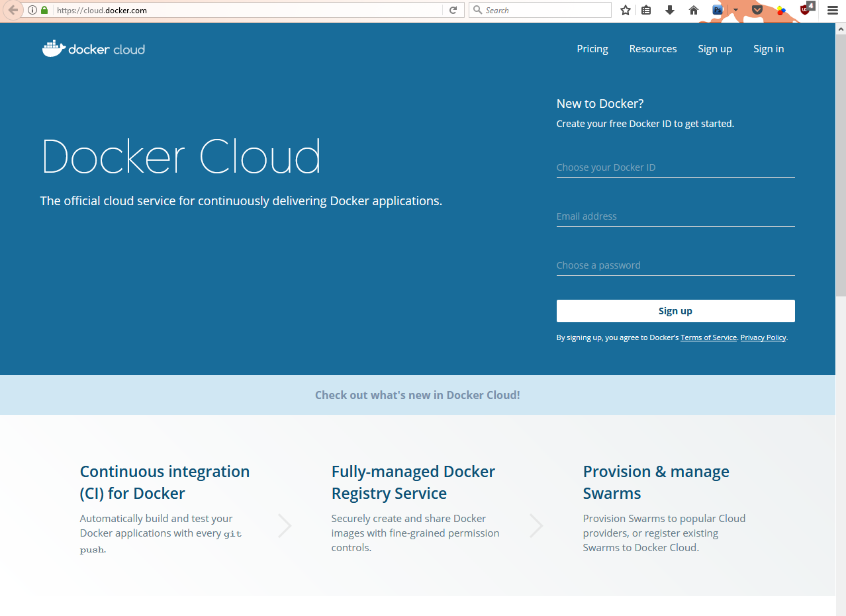Click the scrollbar up arrow
The height and width of the screenshot is (616, 846).
click(x=841, y=28)
